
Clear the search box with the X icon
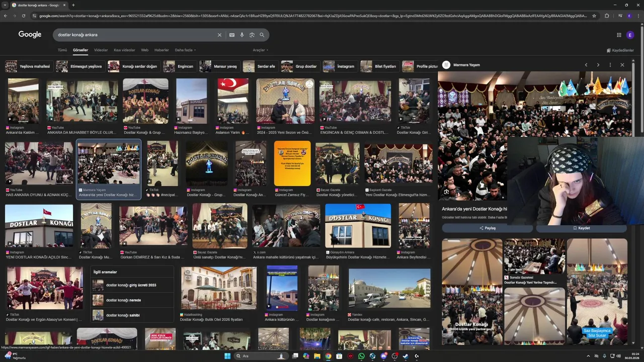tap(219, 35)
